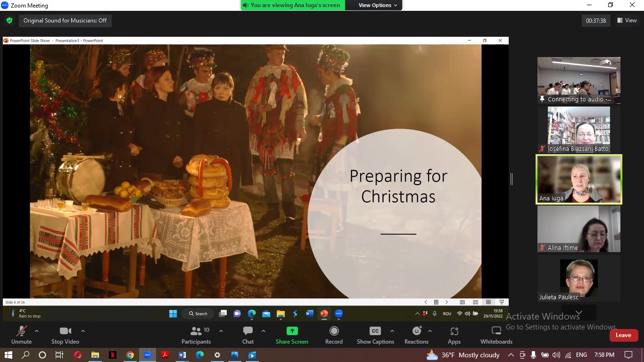
Task: Toggle Show Captions in Zoom
Action: (375, 335)
